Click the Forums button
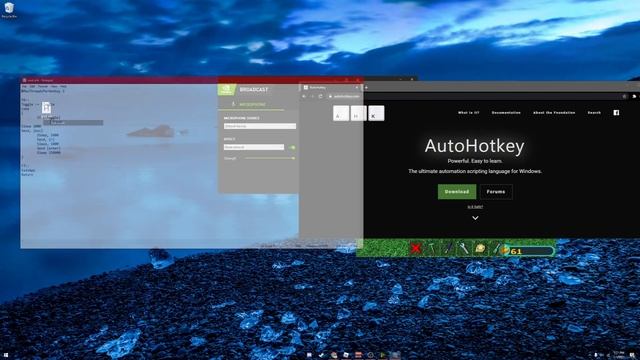Screen dimensions: 640x360 pyautogui.click(x=496, y=191)
